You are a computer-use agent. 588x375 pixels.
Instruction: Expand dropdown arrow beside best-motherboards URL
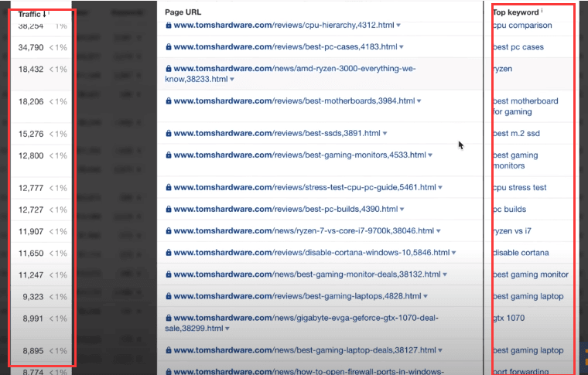click(419, 101)
